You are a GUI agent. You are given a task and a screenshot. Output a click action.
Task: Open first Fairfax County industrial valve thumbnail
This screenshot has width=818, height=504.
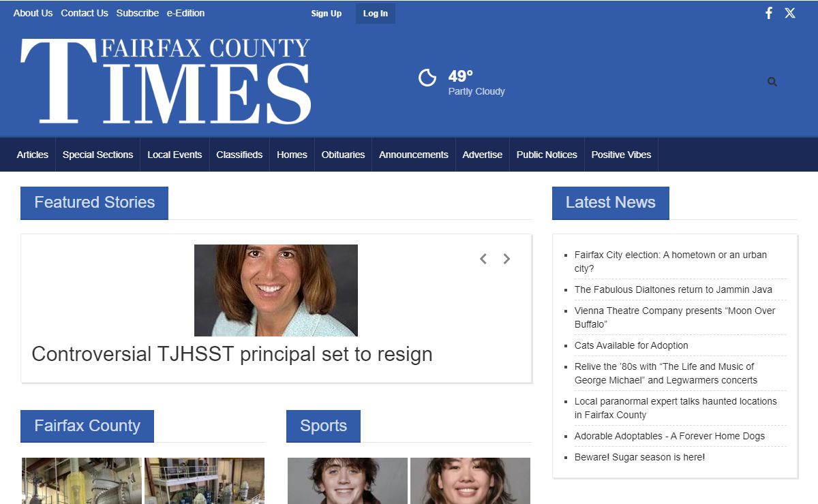[x=82, y=481]
